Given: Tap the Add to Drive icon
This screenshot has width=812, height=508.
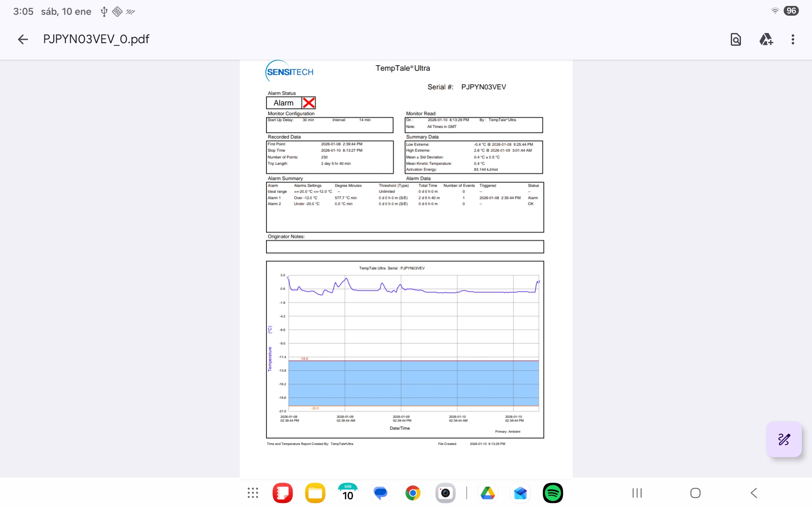Looking at the screenshot, I should [x=765, y=39].
